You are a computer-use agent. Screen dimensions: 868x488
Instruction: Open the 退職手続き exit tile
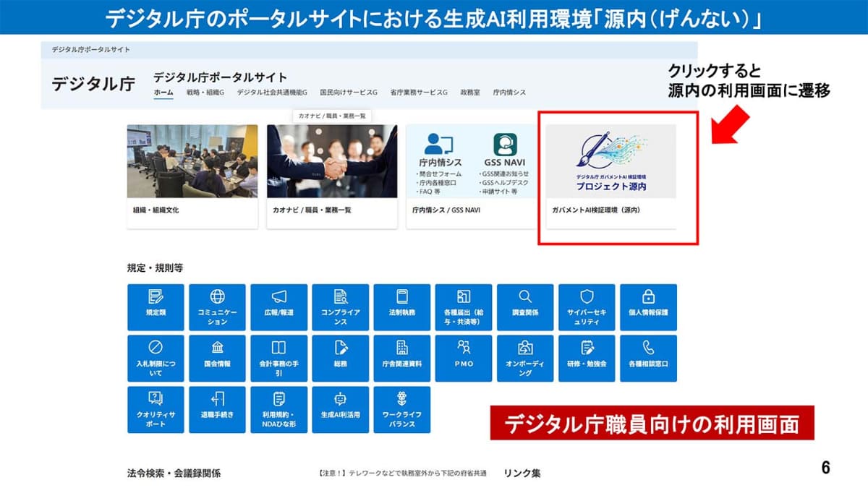pos(217,410)
